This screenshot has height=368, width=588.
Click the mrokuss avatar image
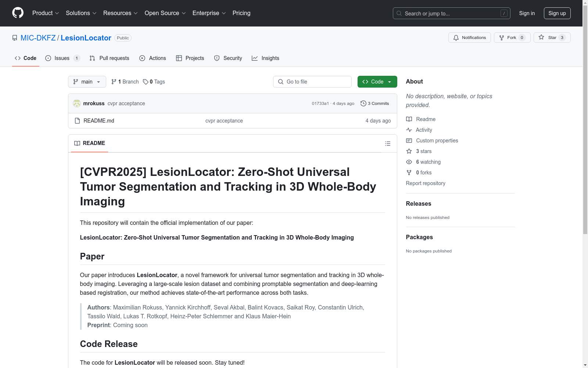77,103
